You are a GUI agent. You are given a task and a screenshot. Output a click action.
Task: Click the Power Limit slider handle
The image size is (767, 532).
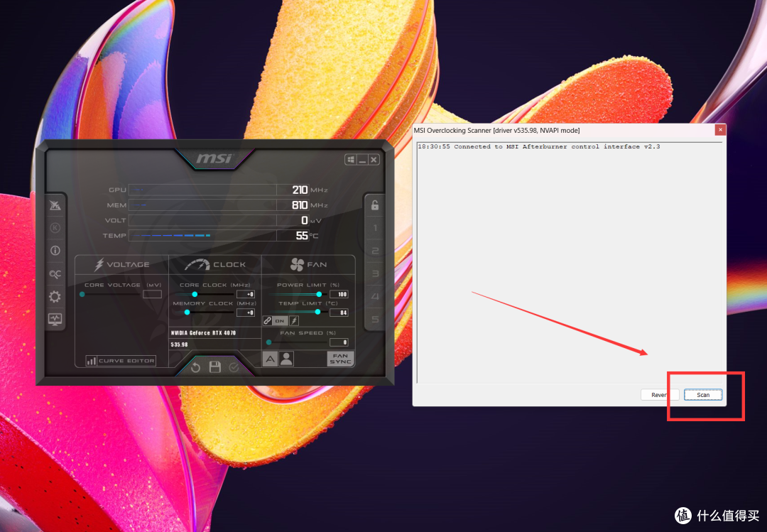319,294
